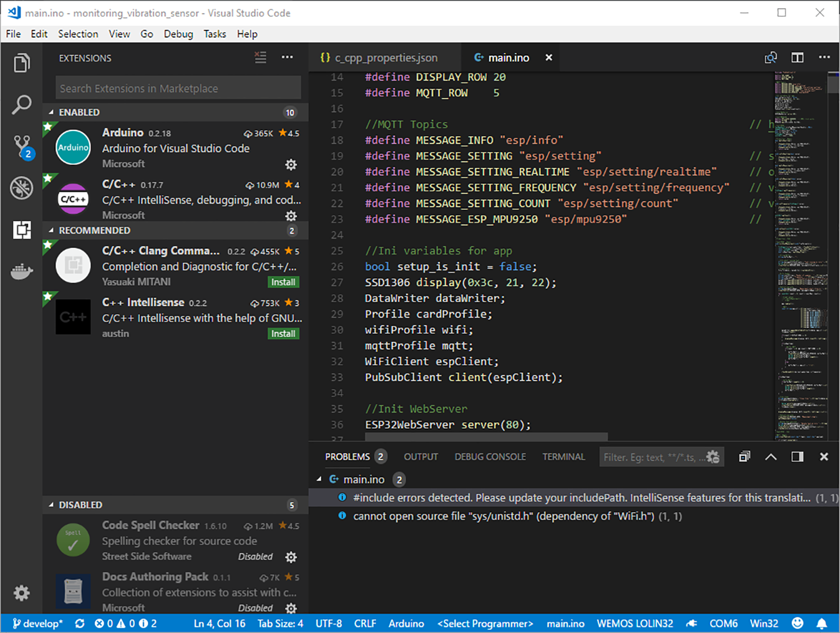This screenshot has height=633, width=840.
Task: Collapse main.ino problems group
Action: (319, 480)
